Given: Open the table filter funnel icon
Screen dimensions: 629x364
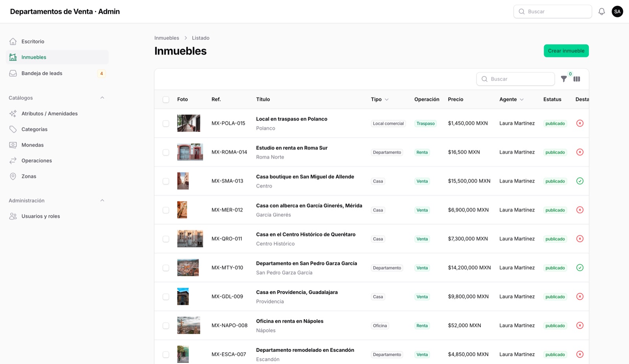Looking at the screenshot, I should [x=564, y=79].
